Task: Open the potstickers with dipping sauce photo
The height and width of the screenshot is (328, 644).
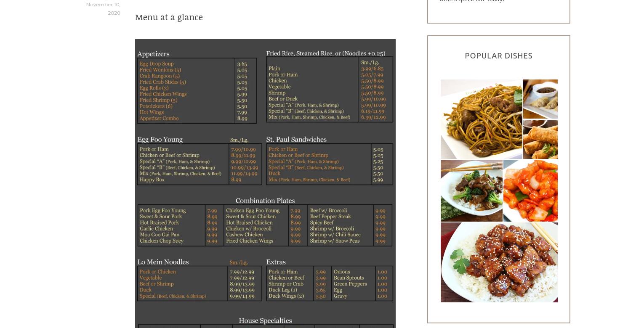Action: [540, 99]
